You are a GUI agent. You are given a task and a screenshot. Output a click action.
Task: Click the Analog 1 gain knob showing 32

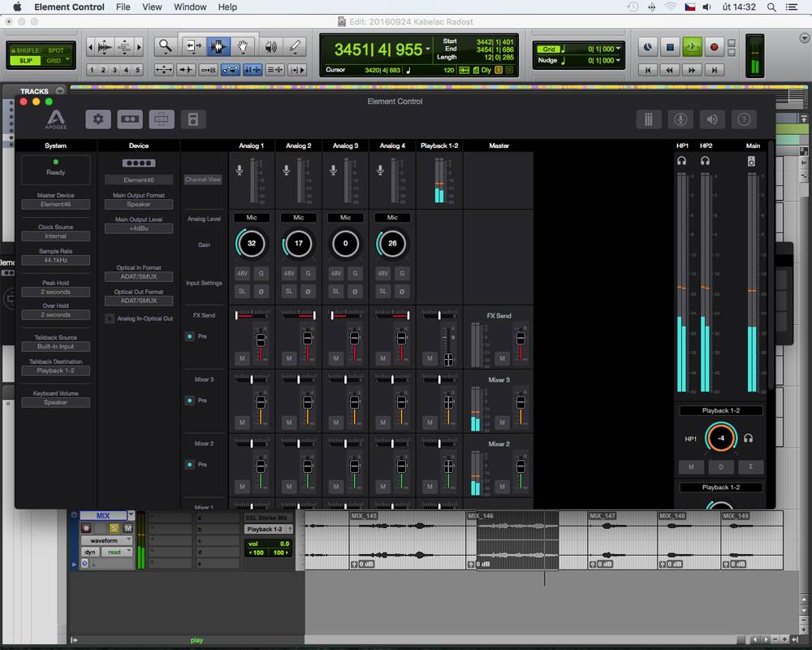[x=252, y=244]
